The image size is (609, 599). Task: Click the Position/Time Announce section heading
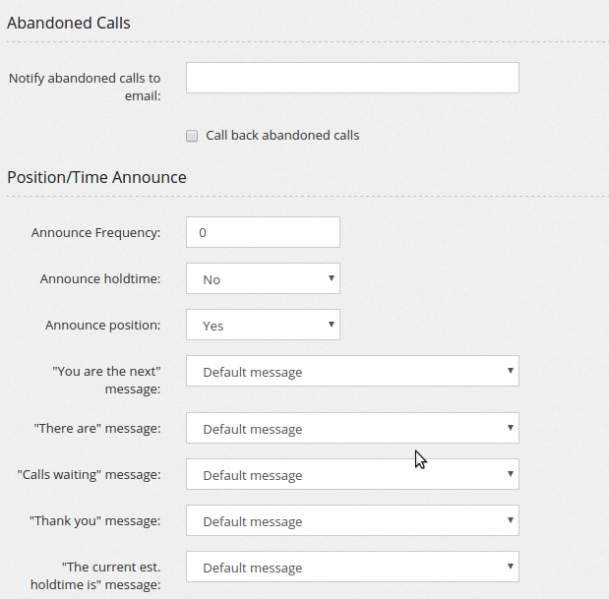pyautogui.click(x=97, y=178)
